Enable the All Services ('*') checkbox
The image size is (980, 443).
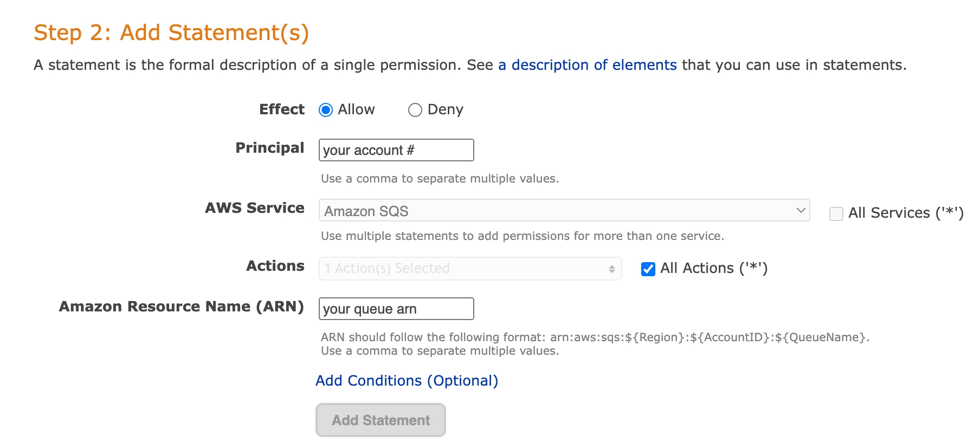tap(836, 213)
